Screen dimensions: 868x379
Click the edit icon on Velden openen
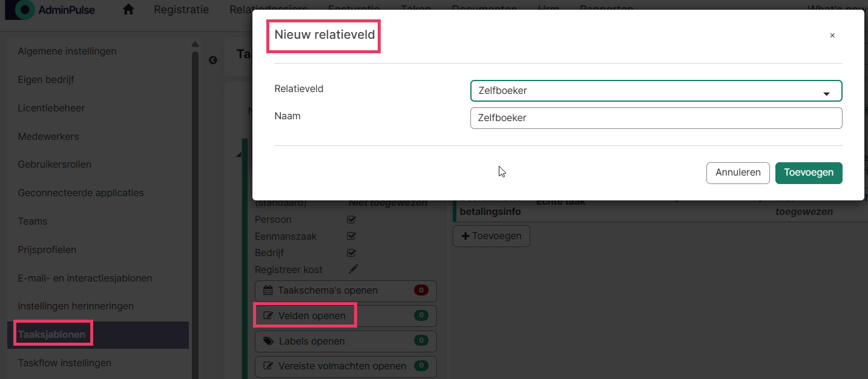(268, 315)
